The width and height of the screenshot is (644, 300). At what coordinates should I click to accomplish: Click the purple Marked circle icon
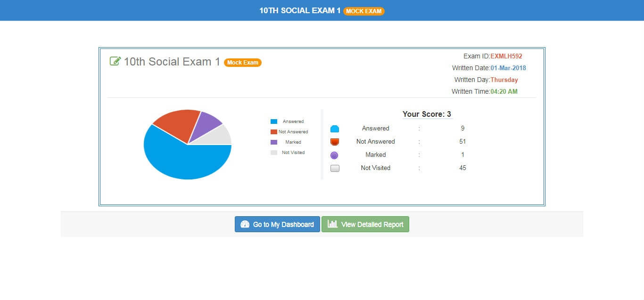[335, 155]
